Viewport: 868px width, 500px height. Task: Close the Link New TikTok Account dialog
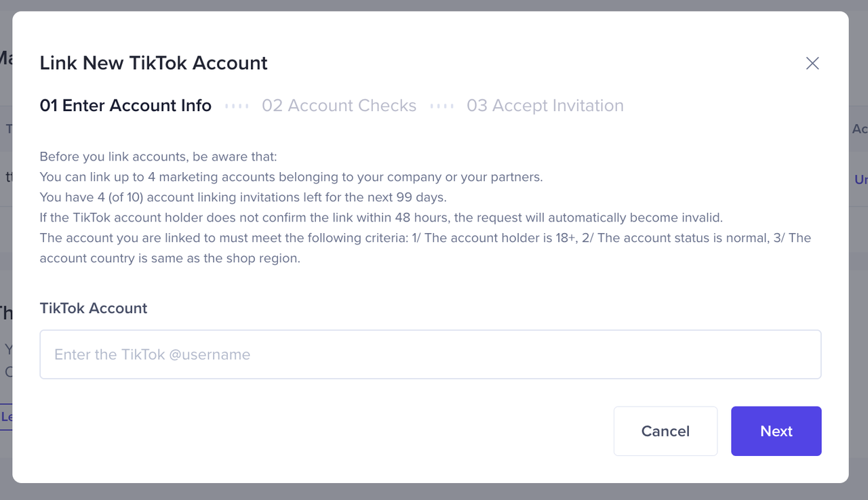pos(812,64)
